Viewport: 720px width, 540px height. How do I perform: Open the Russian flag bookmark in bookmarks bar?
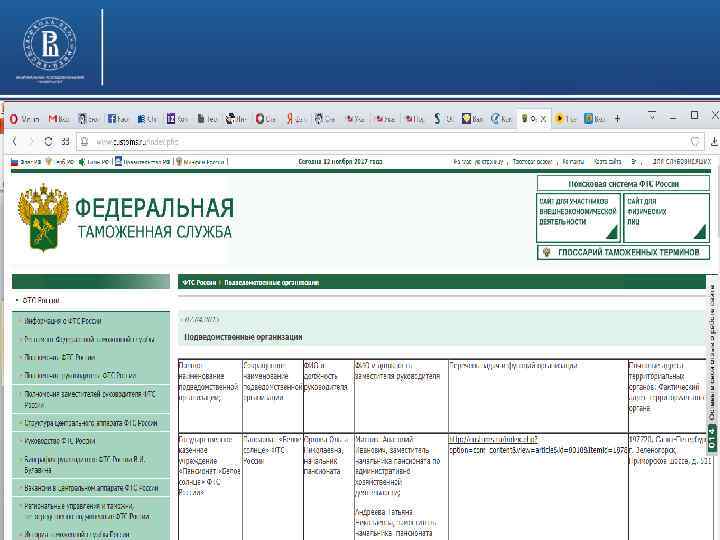coord(26,162)
